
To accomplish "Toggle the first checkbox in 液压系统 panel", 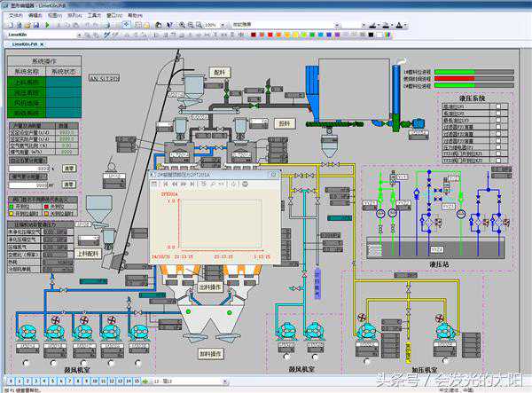I will coord(500,106).
